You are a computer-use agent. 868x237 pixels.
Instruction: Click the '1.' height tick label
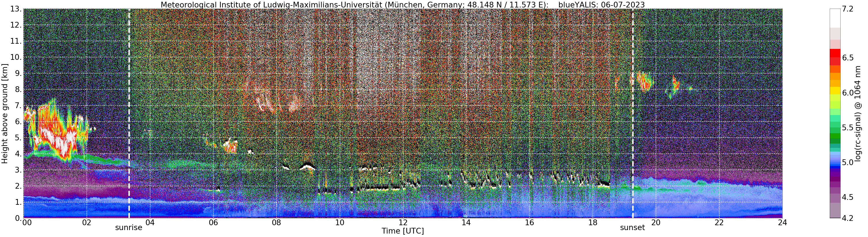(18, 202)
